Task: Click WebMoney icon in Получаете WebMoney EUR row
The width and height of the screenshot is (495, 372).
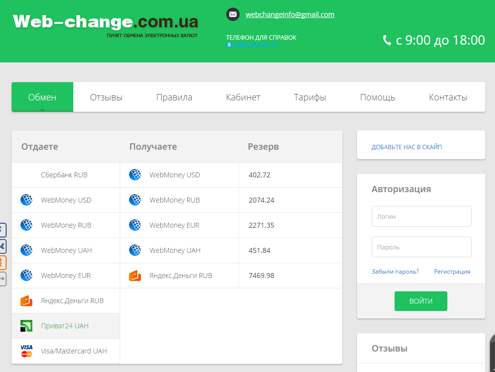Action: coord(135,225)
